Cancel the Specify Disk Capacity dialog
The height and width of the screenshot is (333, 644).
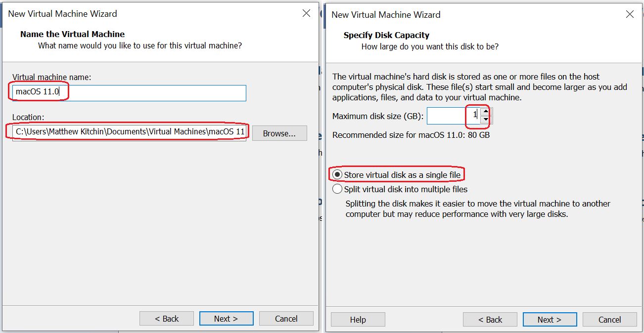(609, 320)
